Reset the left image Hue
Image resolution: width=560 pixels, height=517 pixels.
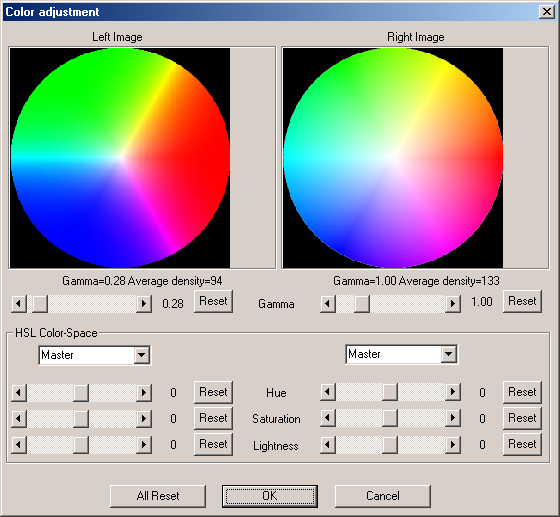coord(213,392)
